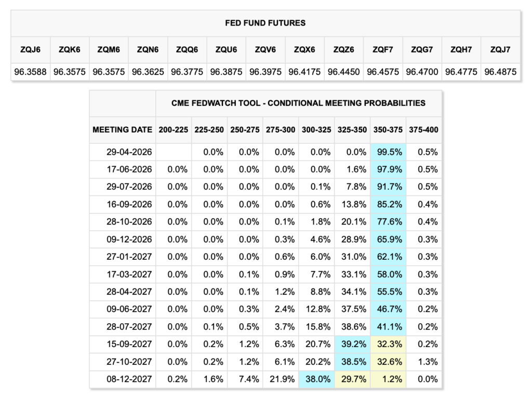Screen dimensions: 532x397
Task: Select the 350-375 rate range header
Action: pyautogui.click(x=388, y=129)
